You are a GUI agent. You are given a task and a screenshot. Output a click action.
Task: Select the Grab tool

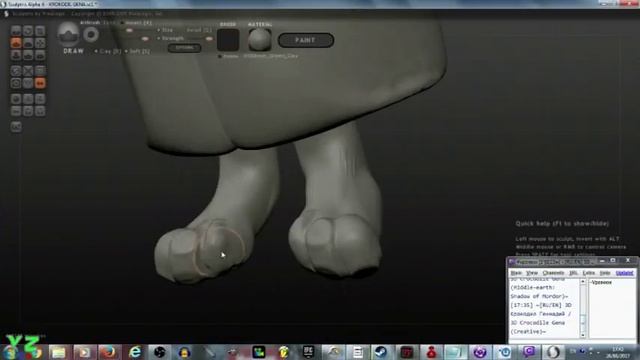(x=40, y=42)
